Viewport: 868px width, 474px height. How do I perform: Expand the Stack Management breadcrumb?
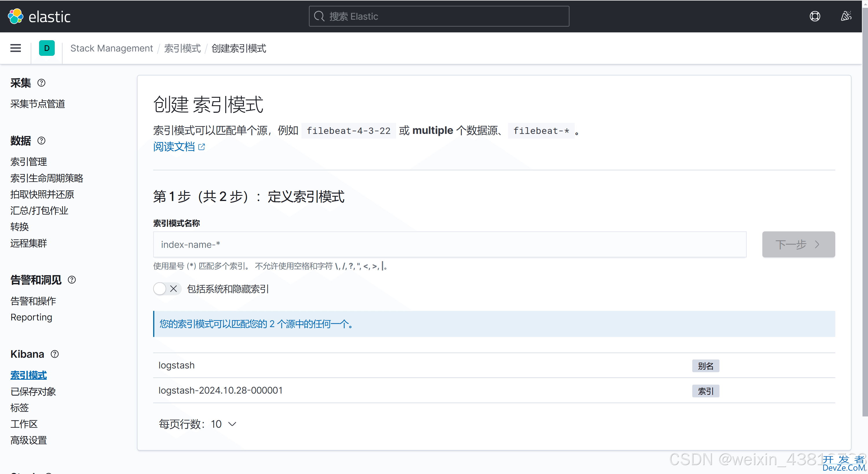coord(111,49)
